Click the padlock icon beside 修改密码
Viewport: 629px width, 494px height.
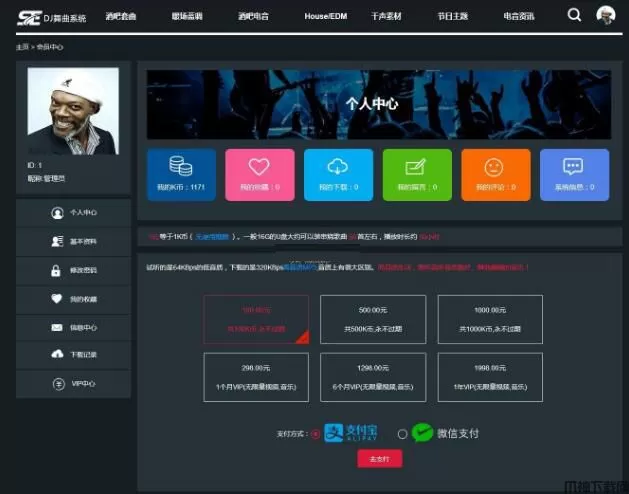coord(56,270)
